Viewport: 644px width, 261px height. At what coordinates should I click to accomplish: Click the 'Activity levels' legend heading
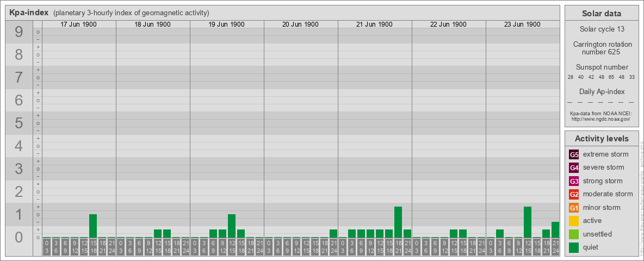pos(602,139)
